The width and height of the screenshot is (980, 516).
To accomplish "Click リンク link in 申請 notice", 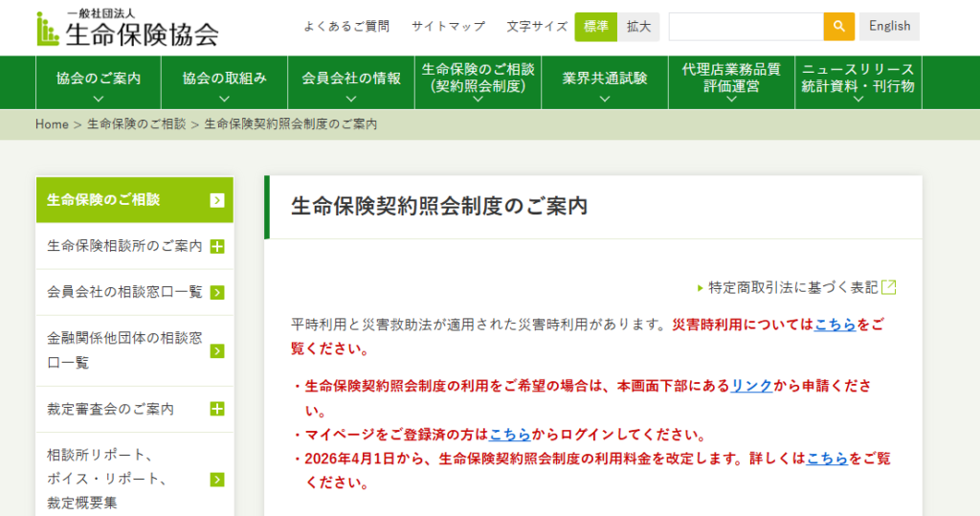I will (751, 386).
